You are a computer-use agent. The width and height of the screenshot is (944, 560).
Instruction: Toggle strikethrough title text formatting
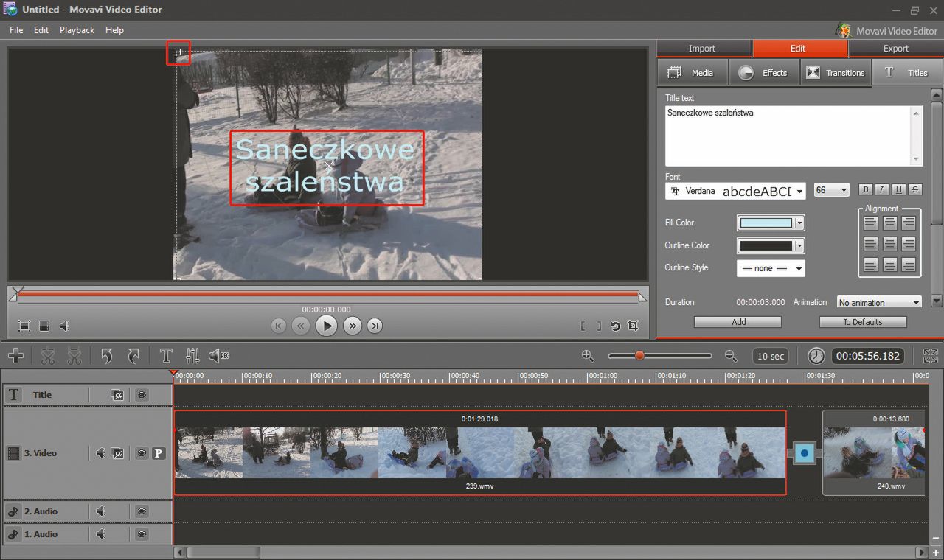[915, 190]
